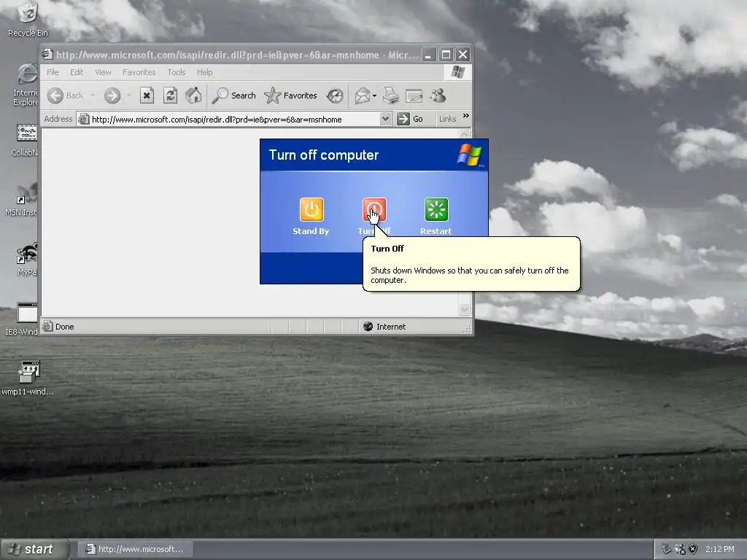Open the Tools menu
The height and width of the screenshot is (560, 747).
pos(177,72)
